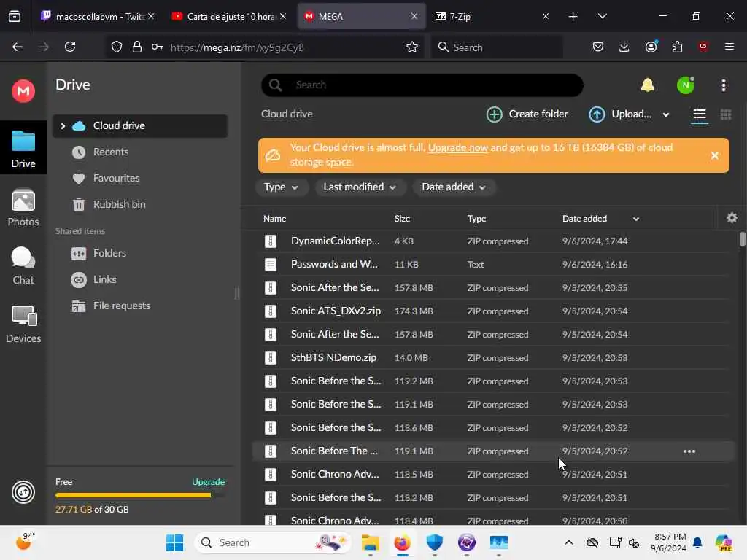The height and width of the screenshot is (560, 747).
Task: Click Firefox View icon
Action: click(x=15, y=17)
